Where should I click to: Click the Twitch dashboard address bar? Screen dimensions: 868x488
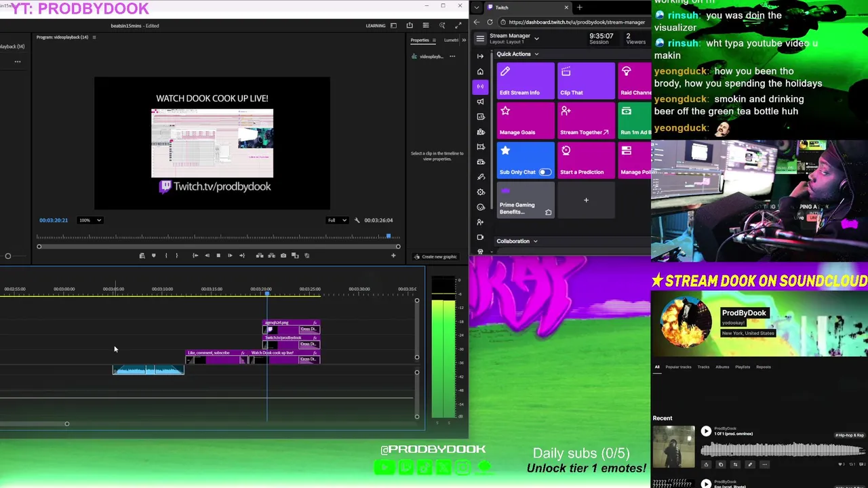point(576,22)
